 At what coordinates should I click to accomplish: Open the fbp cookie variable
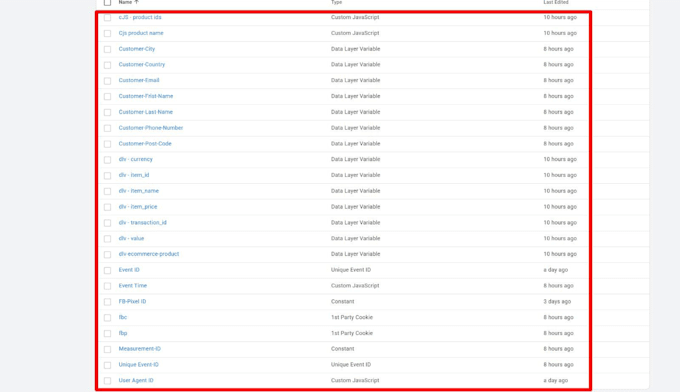(123, 333)
